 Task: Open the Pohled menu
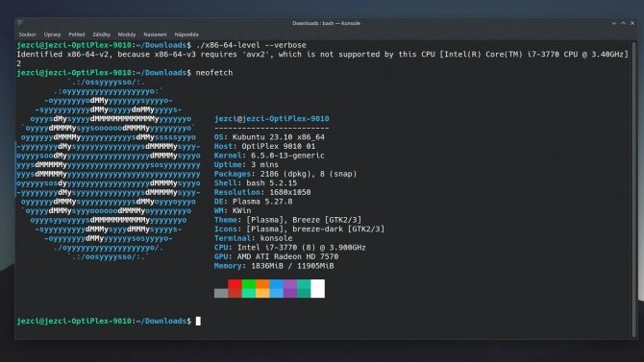[76, 35]
